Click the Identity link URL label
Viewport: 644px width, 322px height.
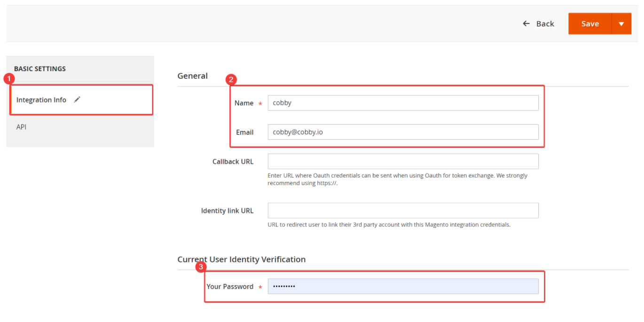(227, 210)
